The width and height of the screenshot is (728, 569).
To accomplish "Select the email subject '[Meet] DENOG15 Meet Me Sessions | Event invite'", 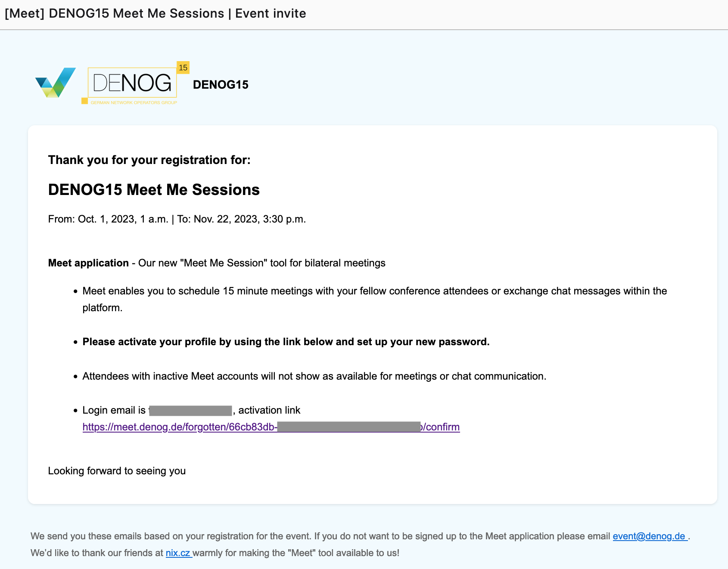I will (156, 13).
